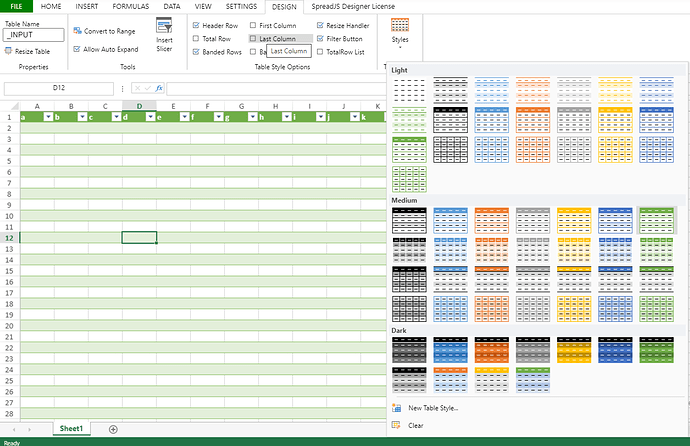
Task: Click the Convert to Range icon
Action: 77,31
